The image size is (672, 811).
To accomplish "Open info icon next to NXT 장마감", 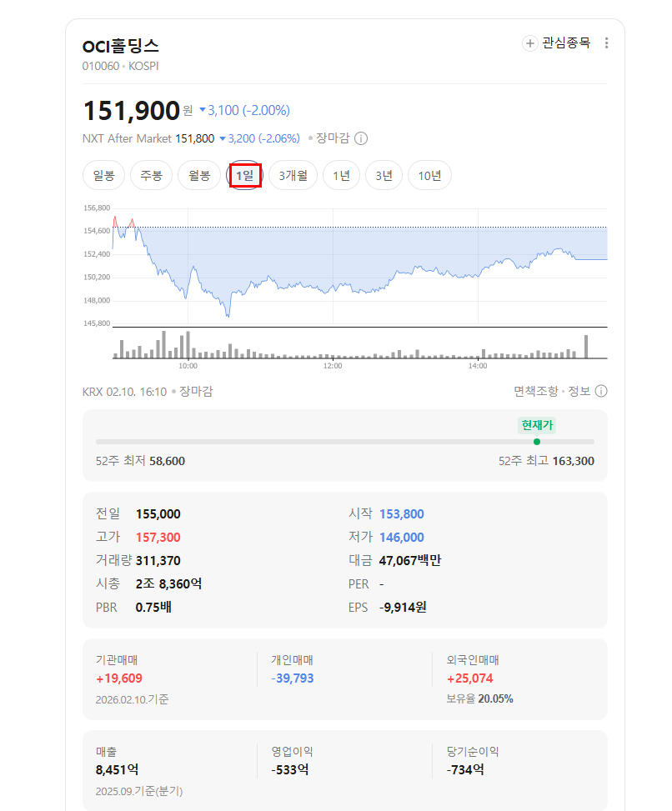I will [361, 138].
